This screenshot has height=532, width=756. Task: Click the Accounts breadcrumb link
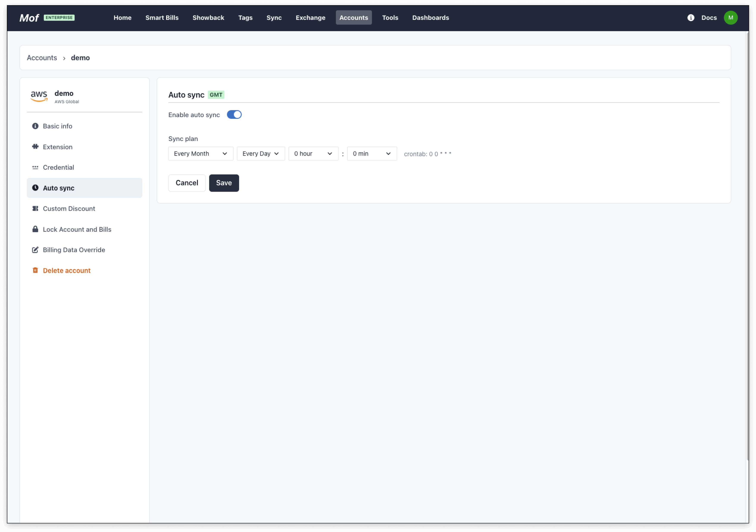[42, 58]
